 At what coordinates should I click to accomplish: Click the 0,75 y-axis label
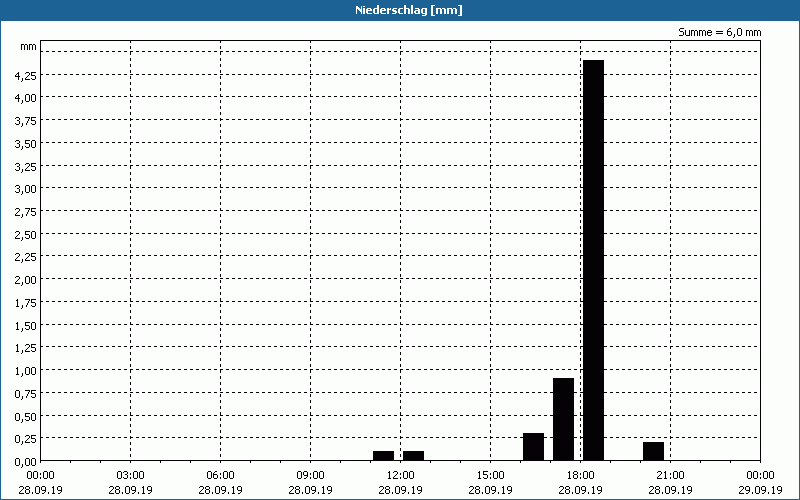point(26,394)
